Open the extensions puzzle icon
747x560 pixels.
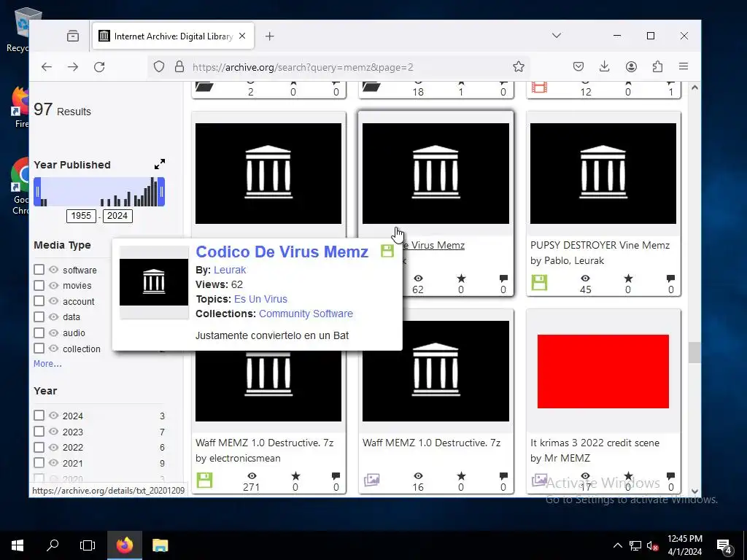pyautogui.click(x=657, y=66)
